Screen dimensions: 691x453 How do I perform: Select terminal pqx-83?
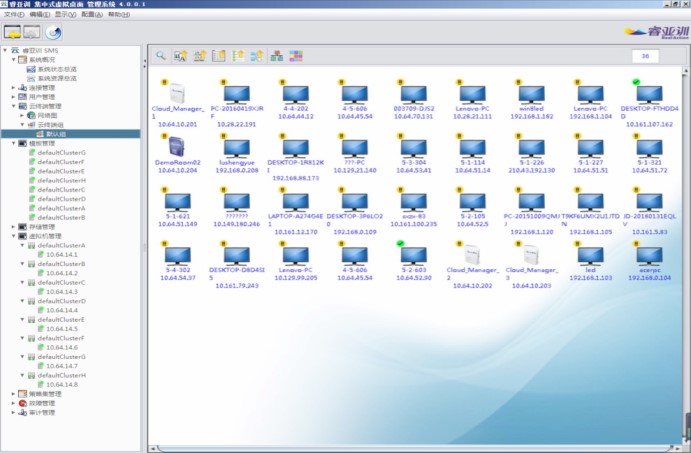(414, 202)
